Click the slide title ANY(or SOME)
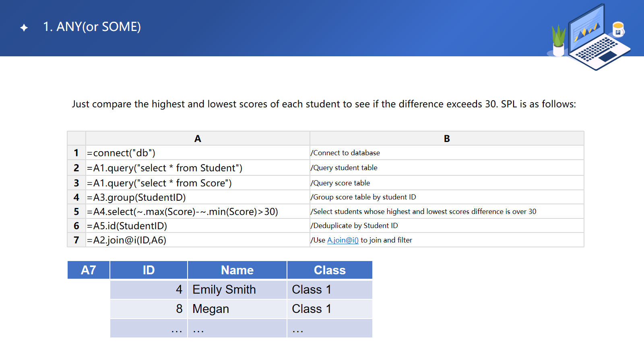 (x=92, y=27)
